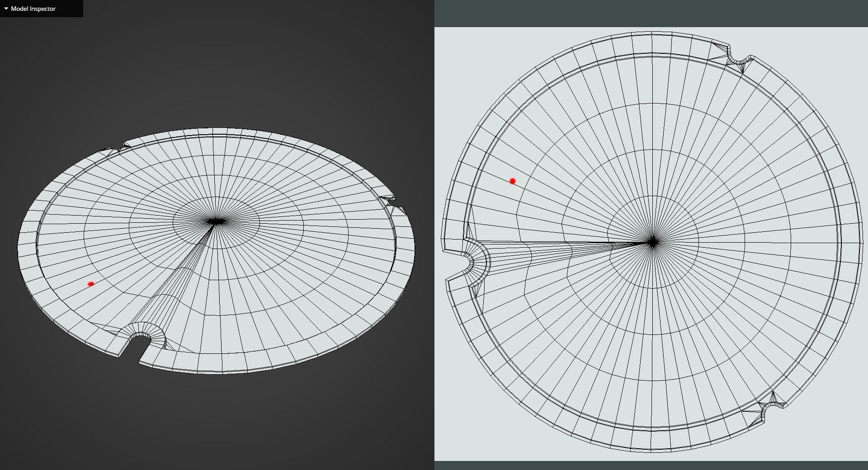Click the Model Inspector title text
Screen dimensions: 868x470
(x=33, y=9)
